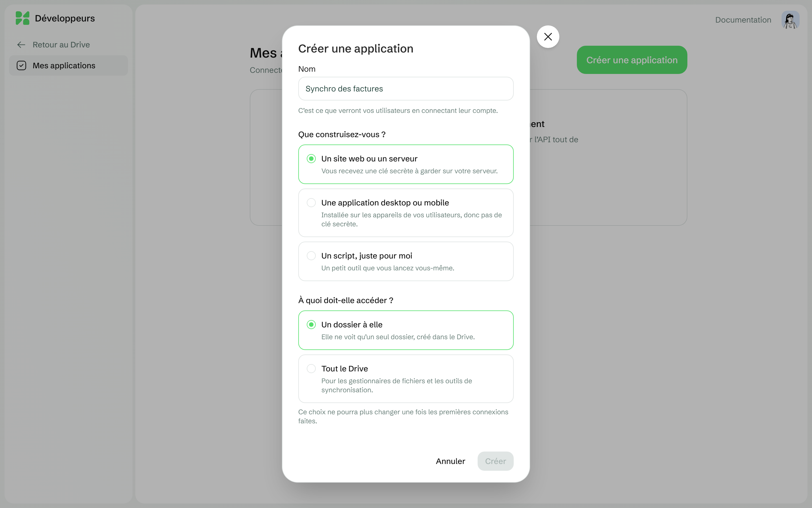Screen dimensions: 812x508
Task: Click text 'Elle ne voit qu'un seul dossier'
Action: pos(398,337)
